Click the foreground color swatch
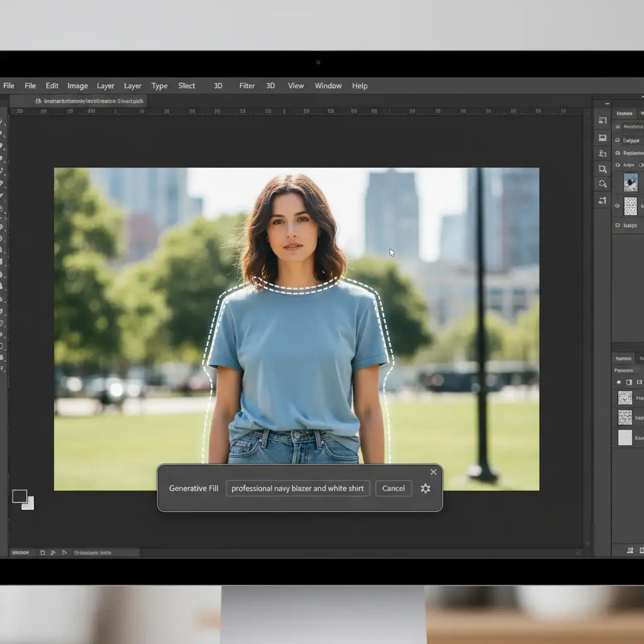Viewport: 644px width, 644px height. tap(19, 496)
